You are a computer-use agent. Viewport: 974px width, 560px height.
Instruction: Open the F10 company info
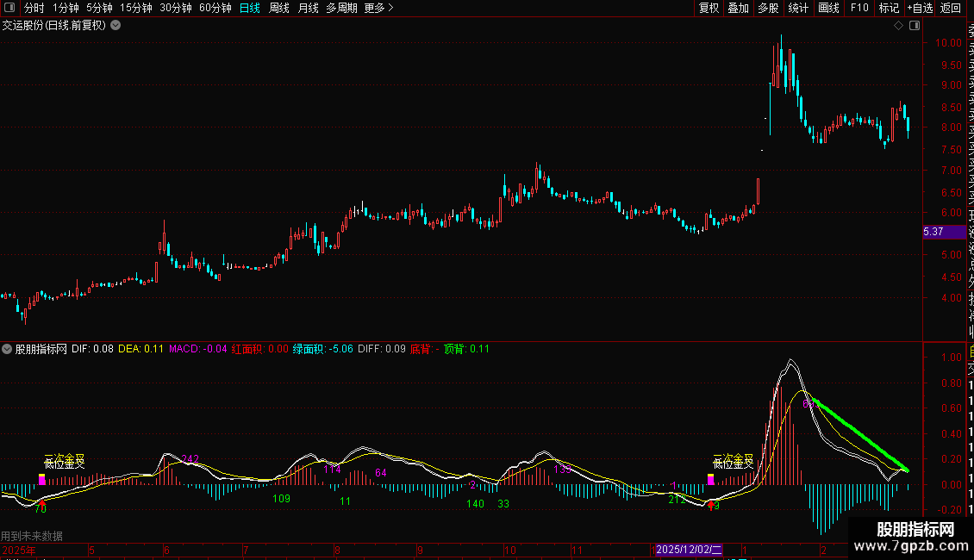point(859,8)
